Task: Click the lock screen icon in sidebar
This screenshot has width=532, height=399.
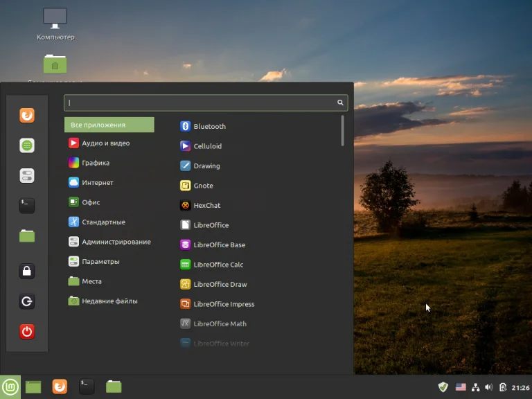Action: point(27,271)
